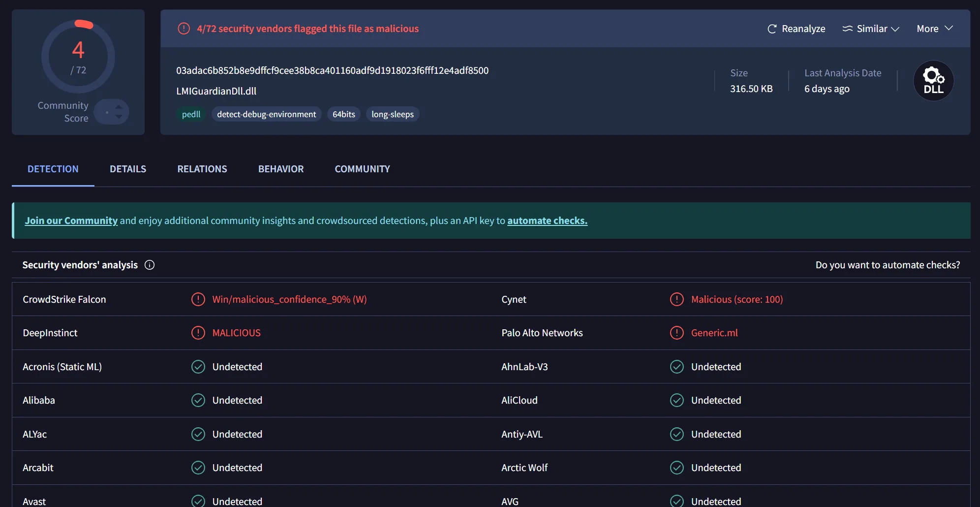Click the warning icon in DeepInstinct row

click(x=198, y=333)
